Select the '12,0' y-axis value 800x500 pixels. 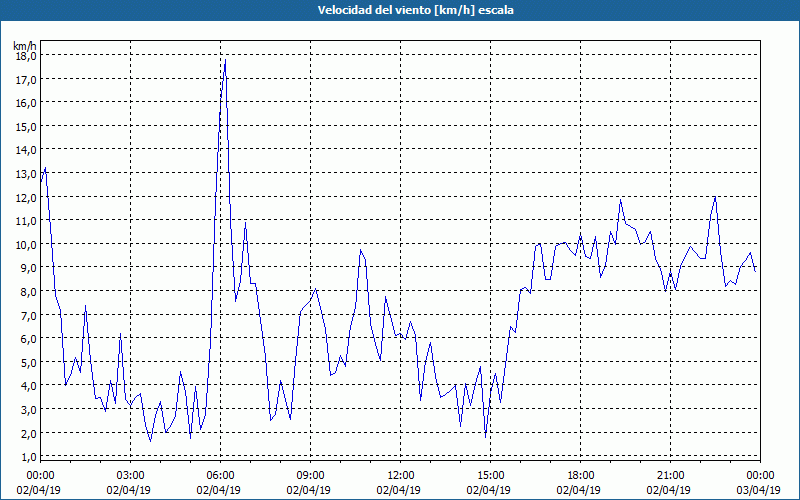coord(26,197)
